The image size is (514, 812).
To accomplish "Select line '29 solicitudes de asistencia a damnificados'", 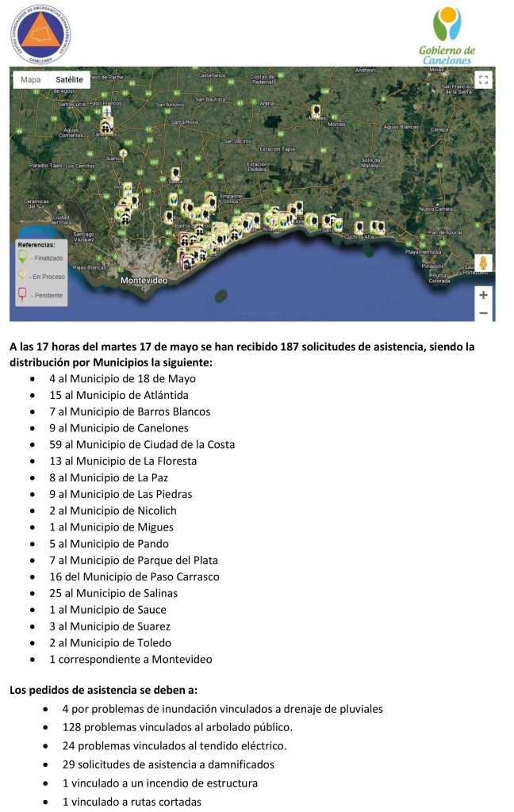I will (168, 764).
